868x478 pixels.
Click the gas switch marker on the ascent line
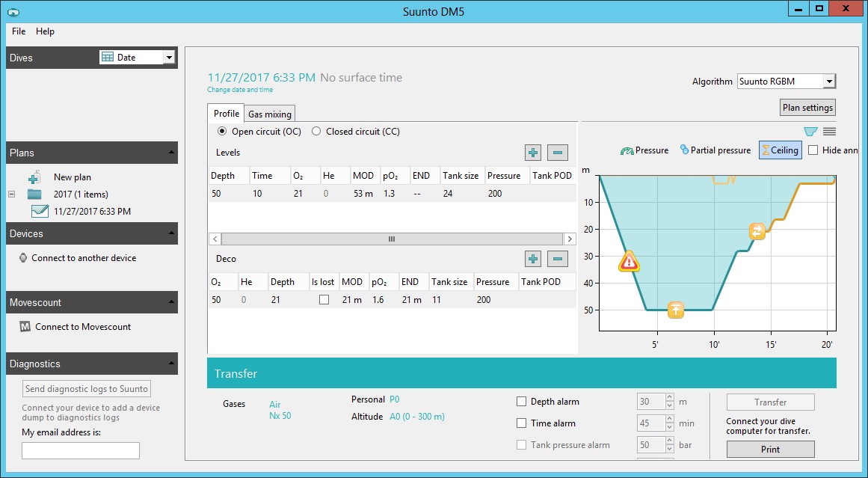[757, 231]
